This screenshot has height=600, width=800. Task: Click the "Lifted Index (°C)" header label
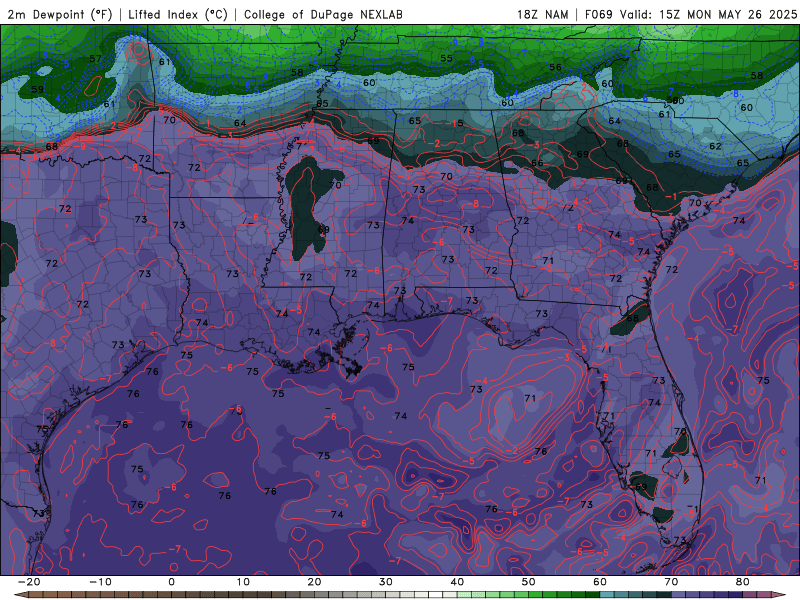point(178,15)
